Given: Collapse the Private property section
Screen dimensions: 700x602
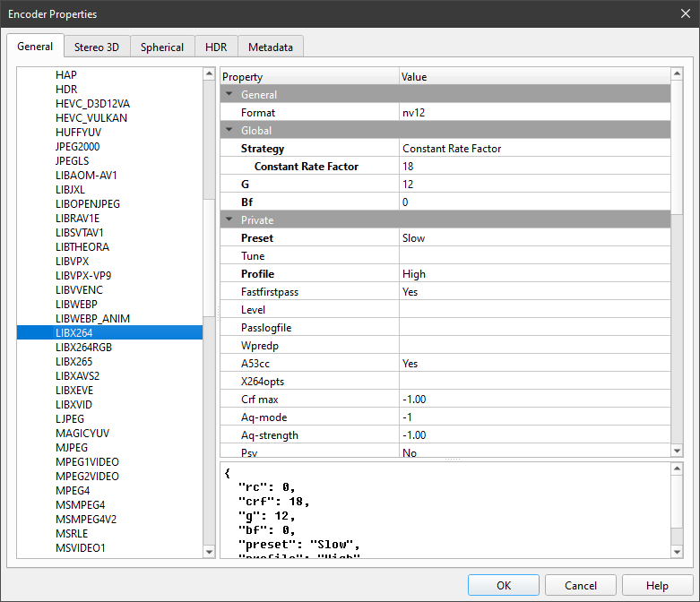Looking at the screenshot, I should [x=229, y=220].
